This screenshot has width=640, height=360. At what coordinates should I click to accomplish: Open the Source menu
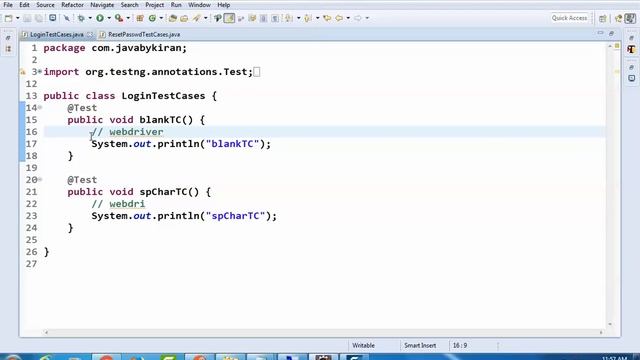tap(45, 5)
